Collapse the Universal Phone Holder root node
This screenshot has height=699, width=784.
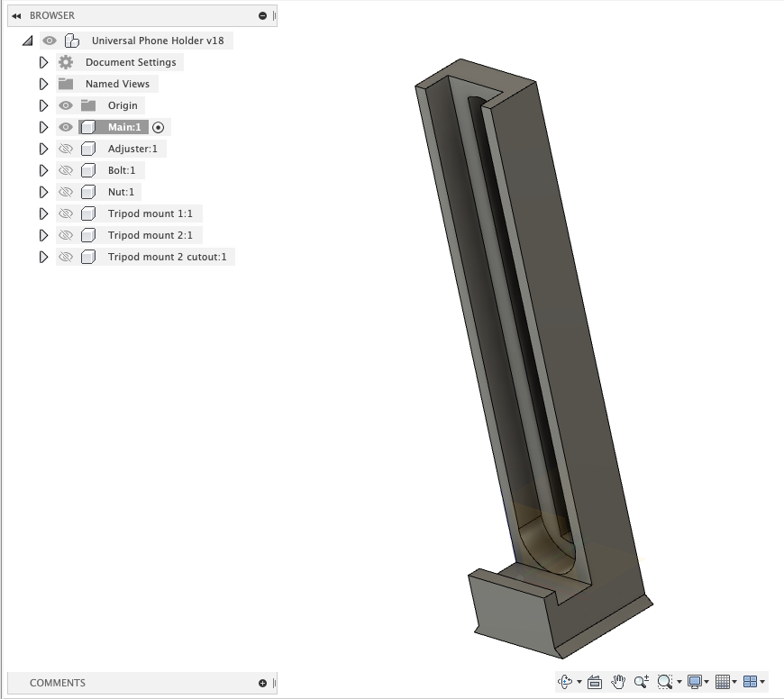point(28,41)
